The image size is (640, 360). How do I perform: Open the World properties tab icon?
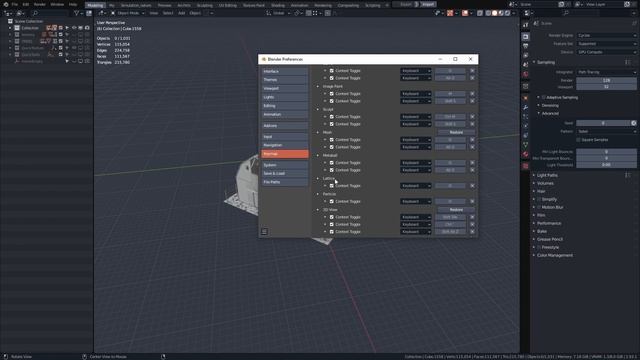click(x=525, y=74)
